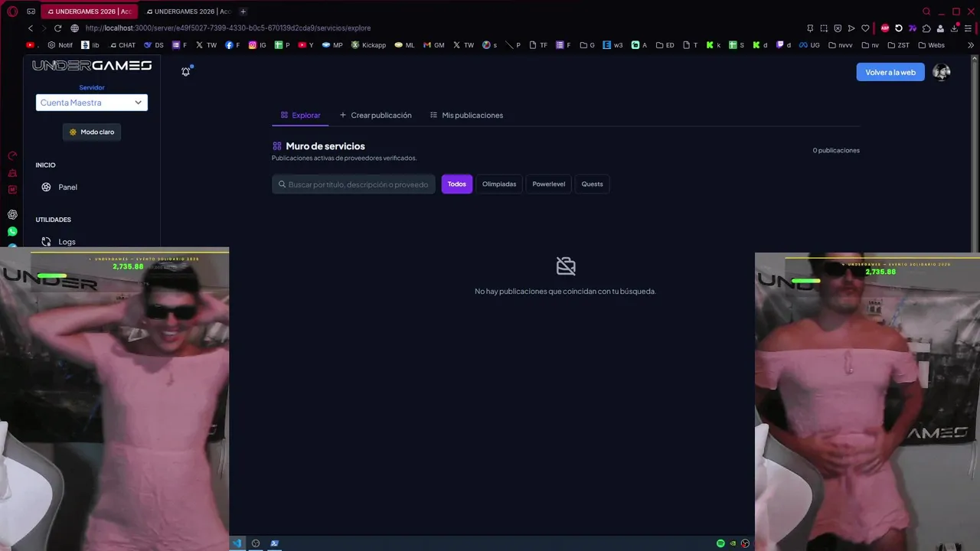Expand the Cuenta Maestra server dropdown
980x551 pixels.
pyautogui.click(x=91, y=103)
